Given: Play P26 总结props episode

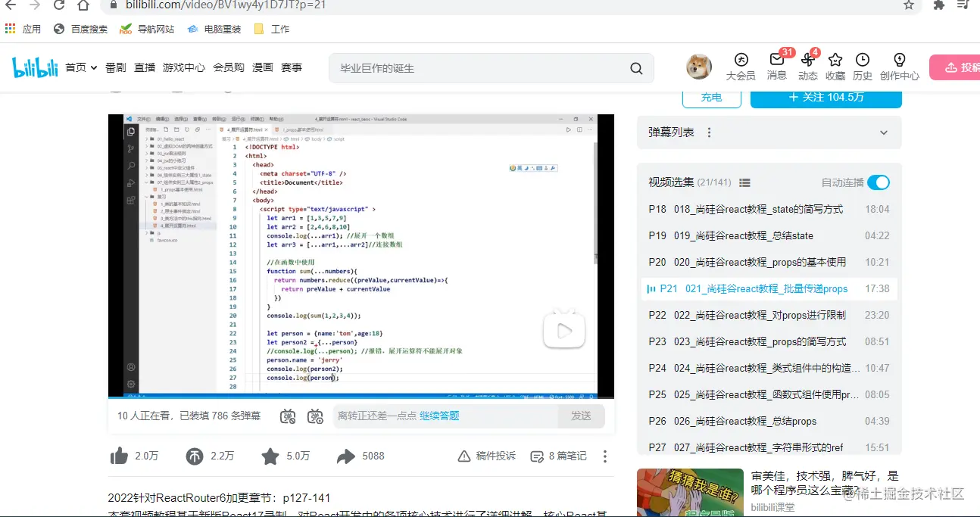Looking at the screenshot, I should pos(769,421).
